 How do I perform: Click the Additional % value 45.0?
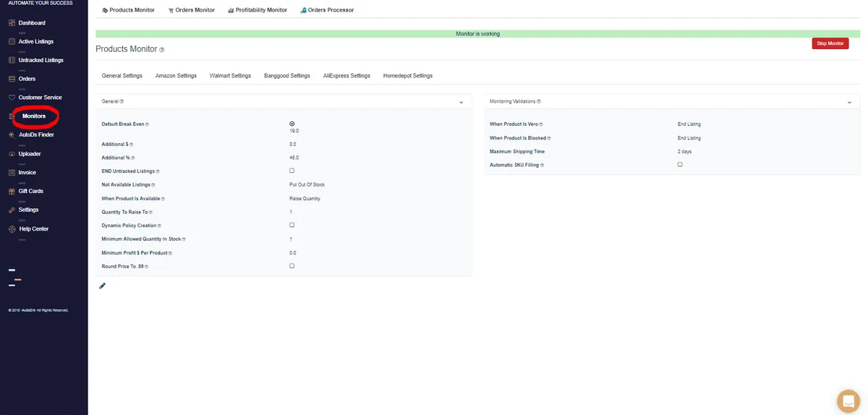(x=294, y=158)
